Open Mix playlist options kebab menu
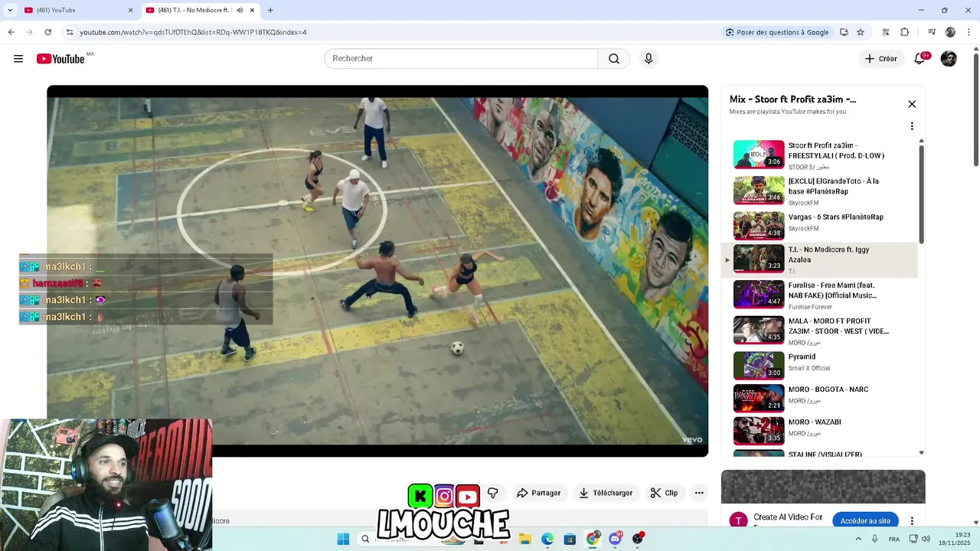The width and height of the screenshot is (980, 551). [912, 126]
